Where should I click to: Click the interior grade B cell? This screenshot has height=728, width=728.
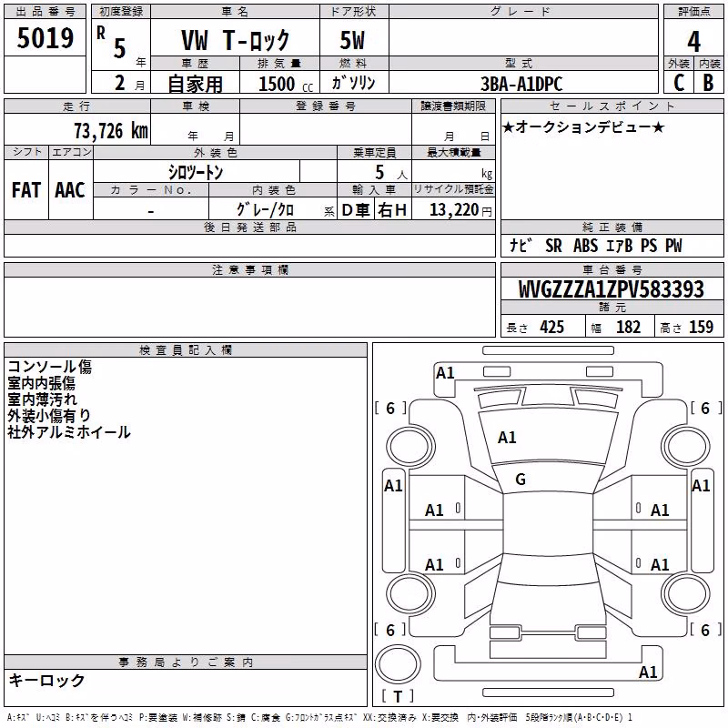(709, 83)
